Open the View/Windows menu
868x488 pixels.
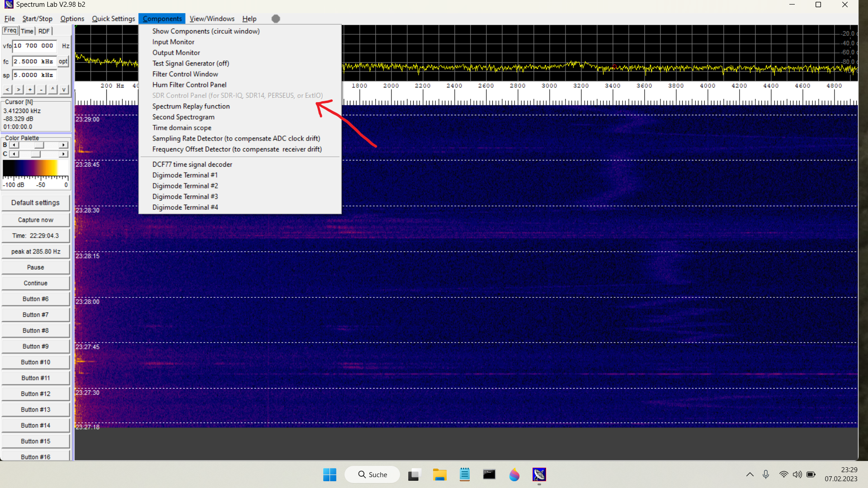click(x=212, y=19)
